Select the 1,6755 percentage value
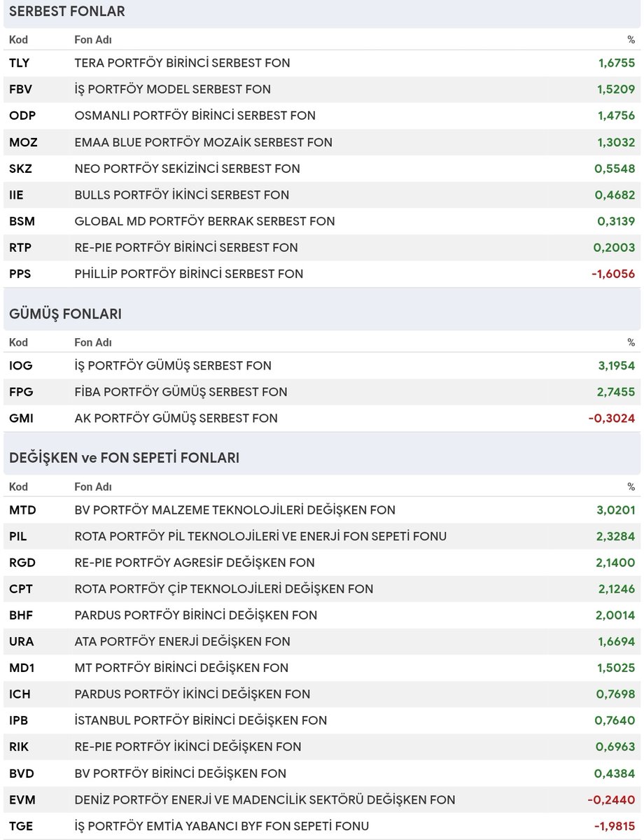Image resolution: width=644 pixels, height=840 pixels. (616, 63)
